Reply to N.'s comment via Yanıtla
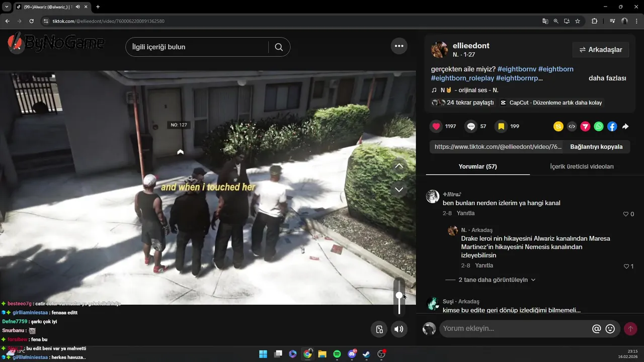The height and width of the screenshot is (362, 644). 484,265
